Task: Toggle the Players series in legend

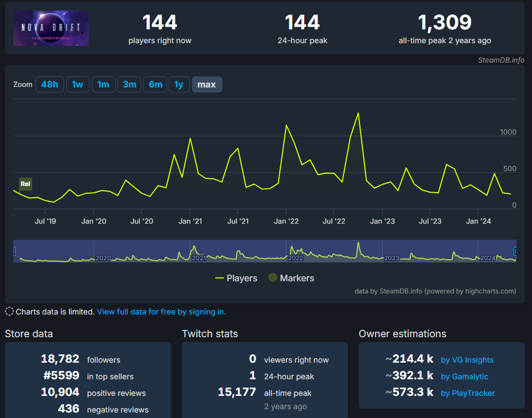Action: pyautogui.click(x=236, y=278)
